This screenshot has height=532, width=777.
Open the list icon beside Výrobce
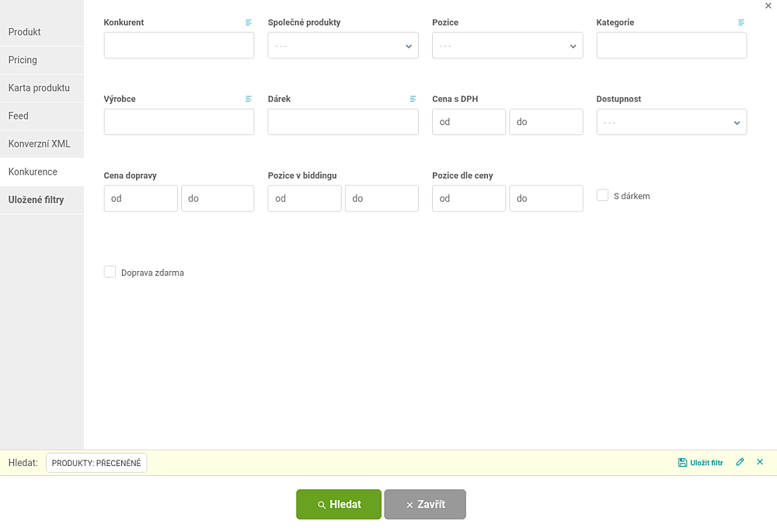pos(249,99)
